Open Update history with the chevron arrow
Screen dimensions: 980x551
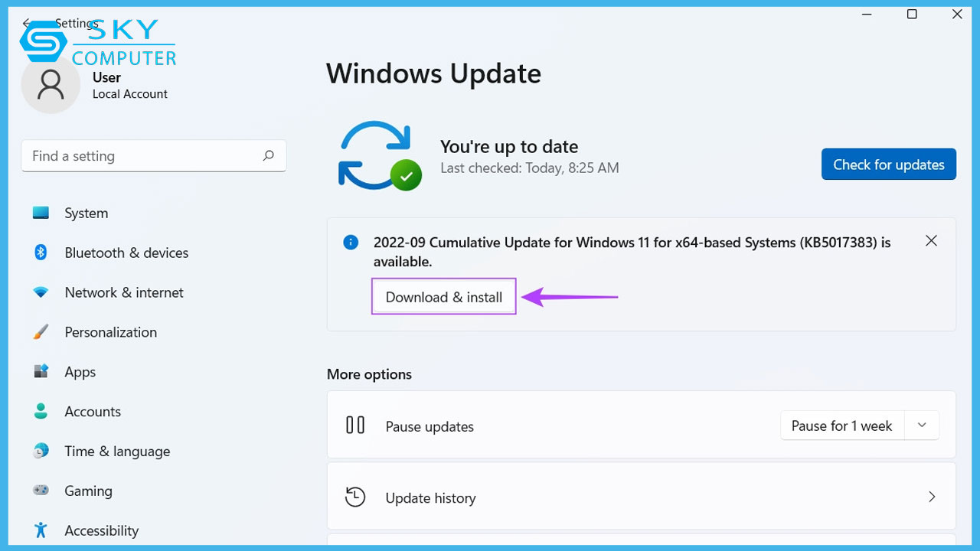pyautogui.click(x=931, y=497)
